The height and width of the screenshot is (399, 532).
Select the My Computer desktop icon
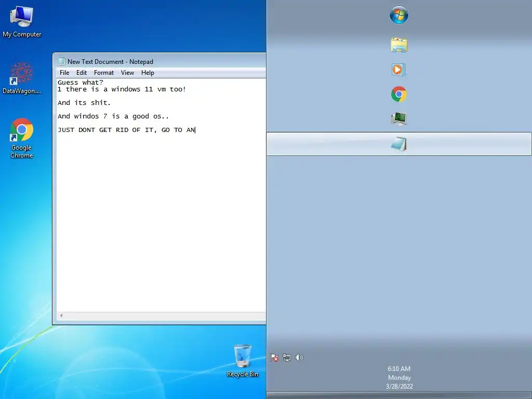[x=22, y=22]
